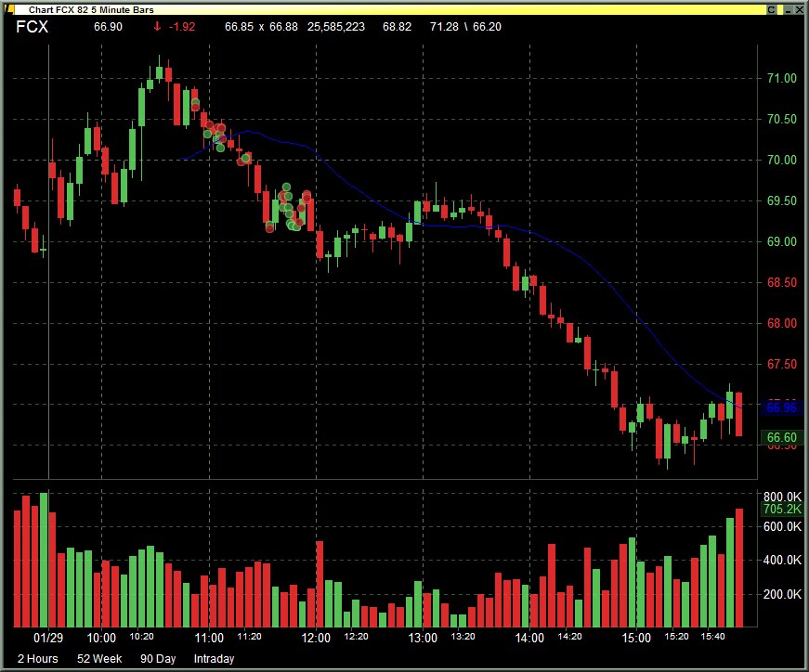Click the 705.2K volume marker

[x=782, y=509]
